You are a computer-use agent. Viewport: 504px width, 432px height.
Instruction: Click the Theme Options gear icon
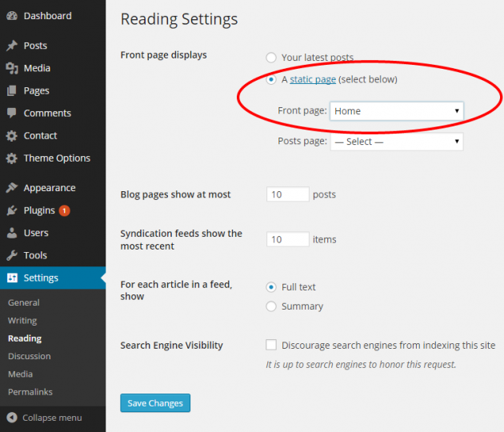coord(12,158)
